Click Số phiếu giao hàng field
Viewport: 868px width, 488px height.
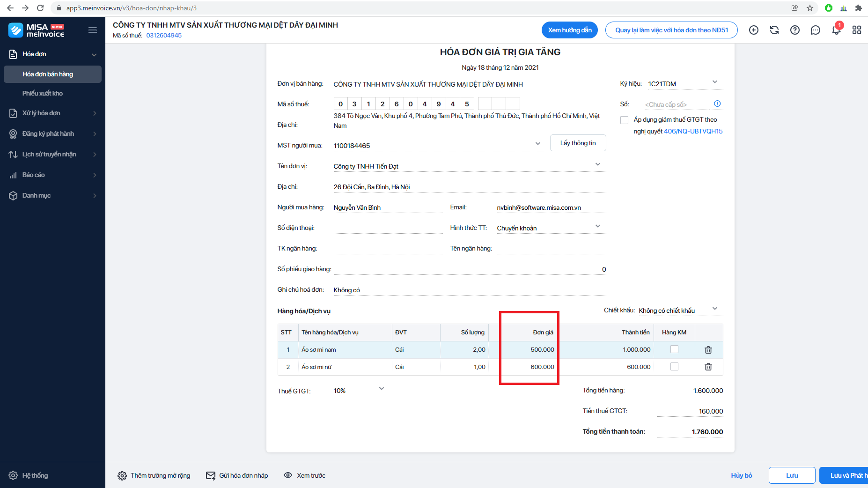point(470,269)
